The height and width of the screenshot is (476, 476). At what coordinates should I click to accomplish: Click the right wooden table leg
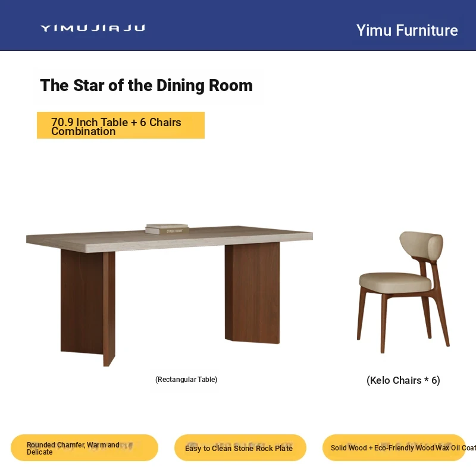[252, 293]
